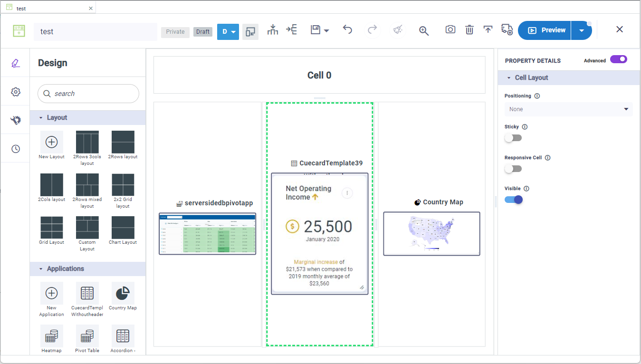This screenshot has height=364, width=641.
Task: Click the magnifier zoom-in icon
Action: pyautogui.click(x=424, y=31)
